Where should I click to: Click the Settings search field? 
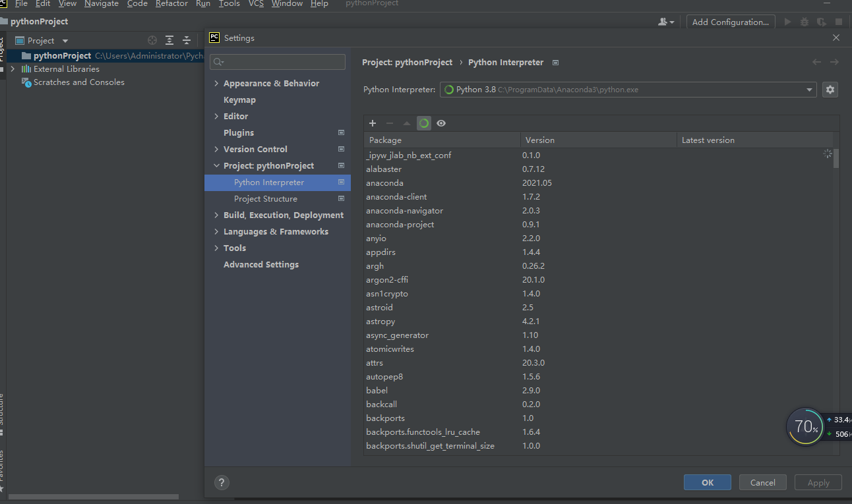pos(277,61)
